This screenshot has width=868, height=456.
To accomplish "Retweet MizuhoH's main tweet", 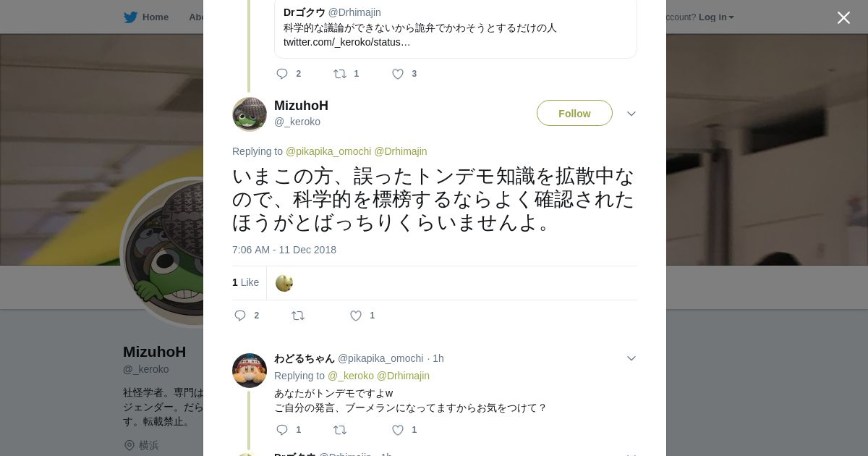I will 298,316.
